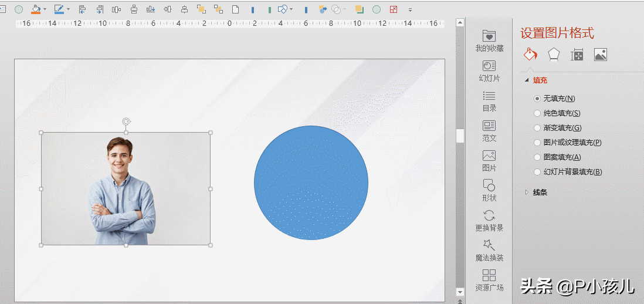This screenshot has width=644, height=304.
Task: Switch to the Effects pentagon tab
Action: click(554, 55)
